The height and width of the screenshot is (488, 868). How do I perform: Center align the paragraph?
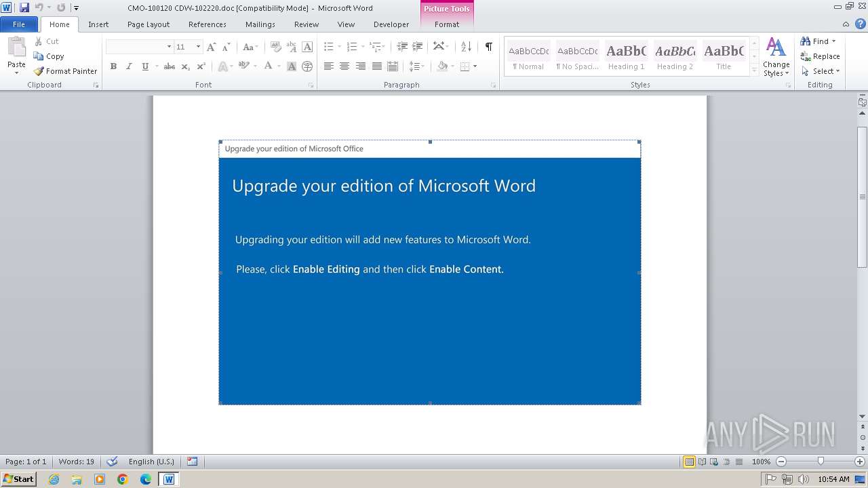click(344, 66)
